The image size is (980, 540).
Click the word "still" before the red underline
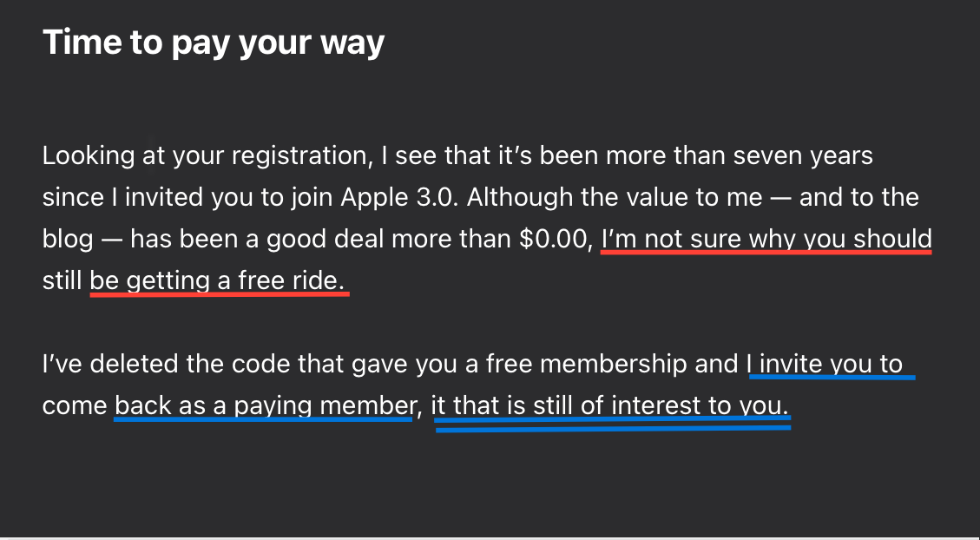(x=62, y=280)
